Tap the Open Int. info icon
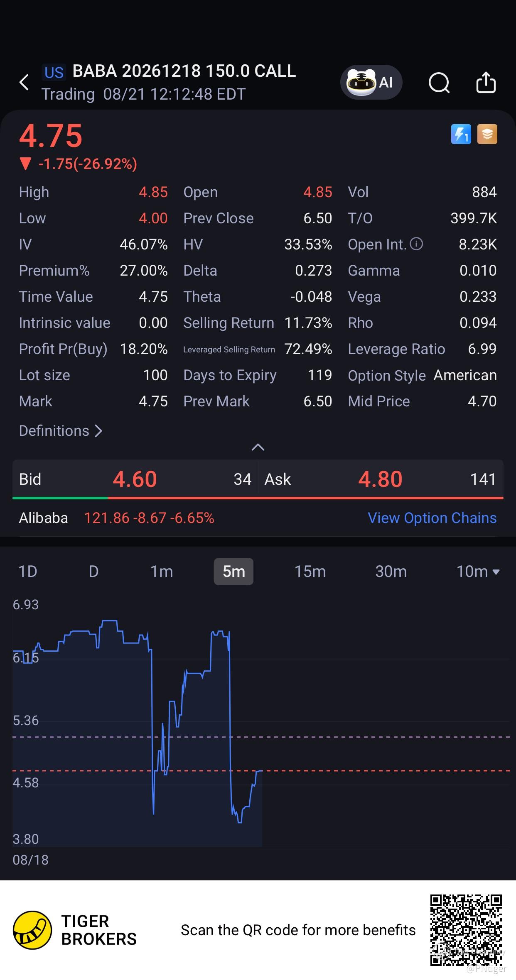Image resolution: width=516 pixels, height=980 pixels. (x=416, y=244)
